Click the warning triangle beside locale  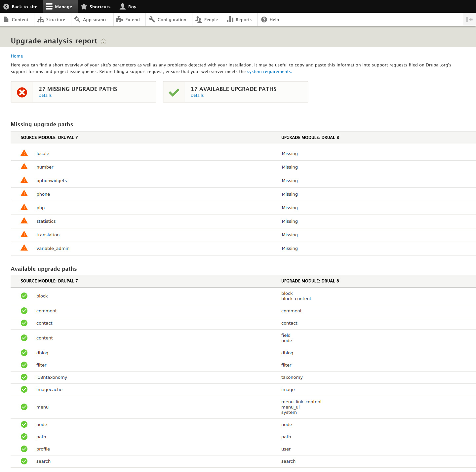pyautogui.click(x=24, y=153)
